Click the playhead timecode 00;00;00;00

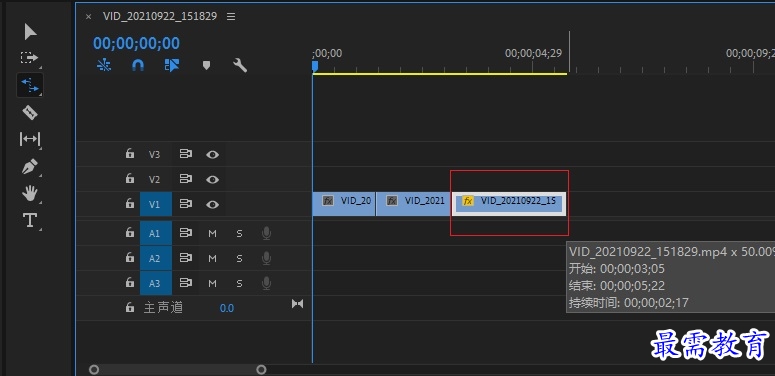136,43
